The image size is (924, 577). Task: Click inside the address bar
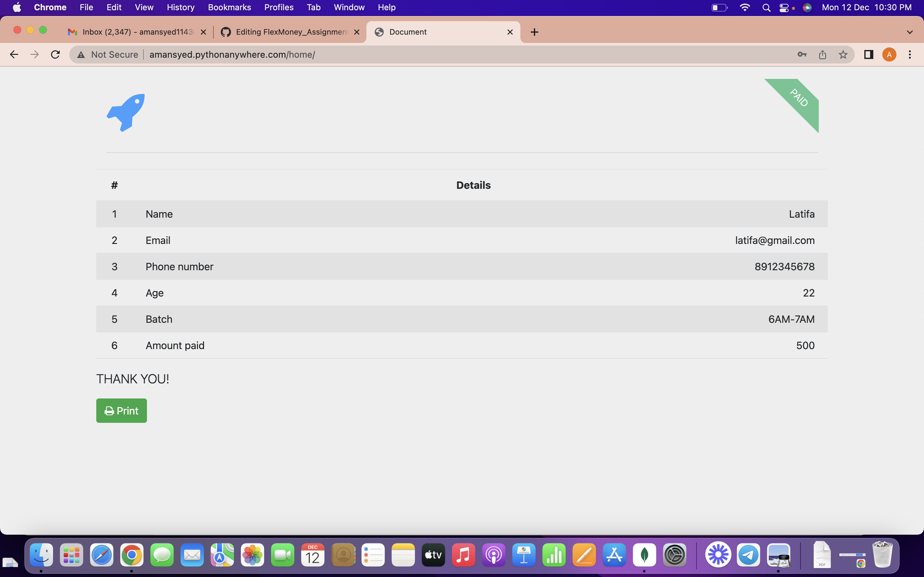pyautogui.click(x=344, y=54)
